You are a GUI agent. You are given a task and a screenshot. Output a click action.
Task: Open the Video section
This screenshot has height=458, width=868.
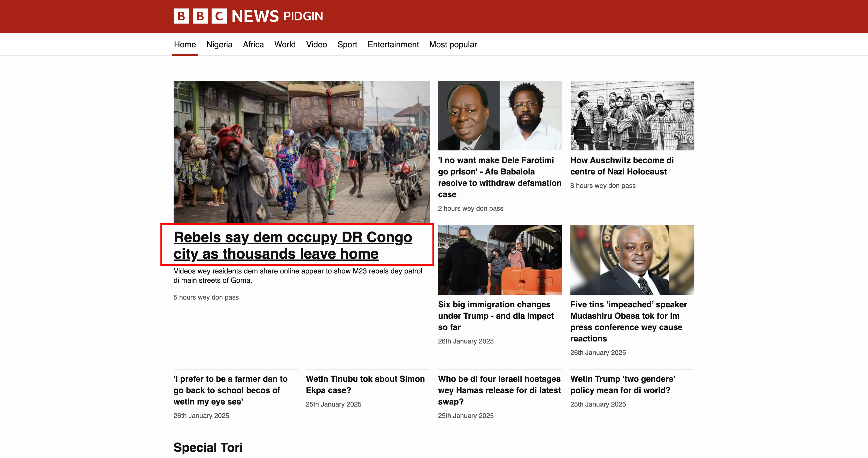(316, 44)
